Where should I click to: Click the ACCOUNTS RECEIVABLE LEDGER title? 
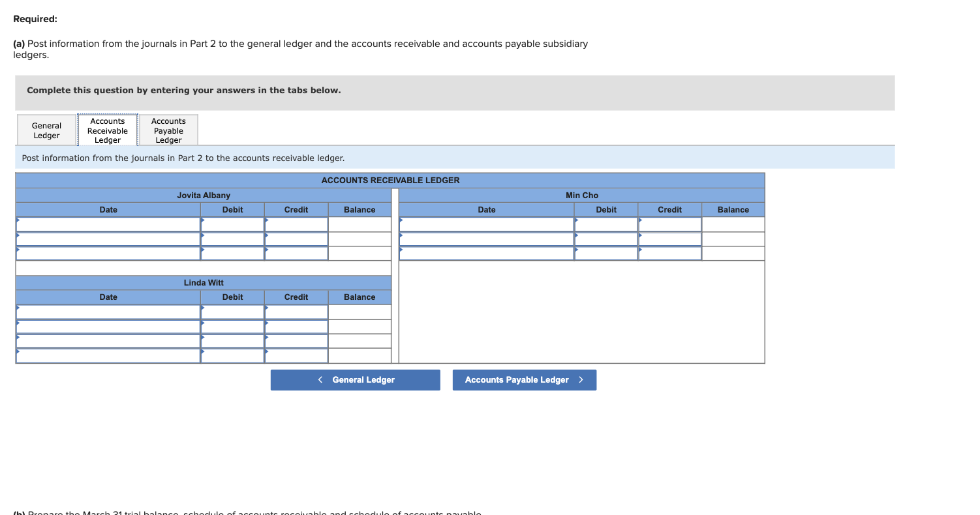coord(390,181)
